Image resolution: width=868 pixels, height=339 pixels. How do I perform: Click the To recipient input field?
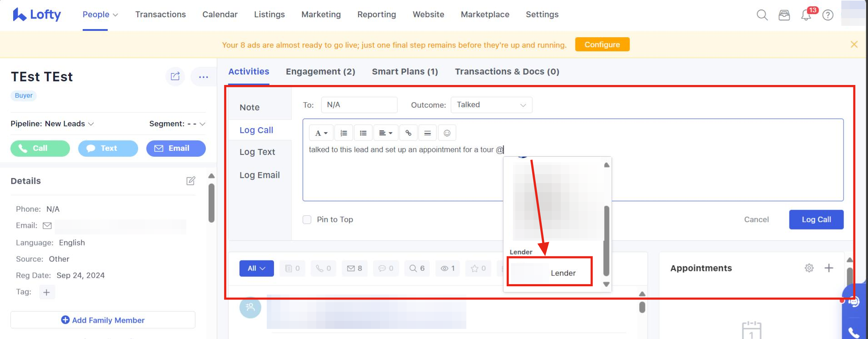click(x=359, y=105)
